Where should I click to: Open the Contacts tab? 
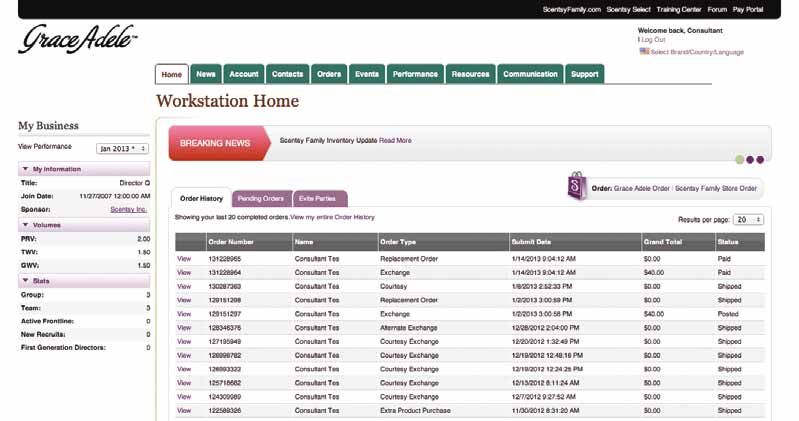tap(287, 74)
